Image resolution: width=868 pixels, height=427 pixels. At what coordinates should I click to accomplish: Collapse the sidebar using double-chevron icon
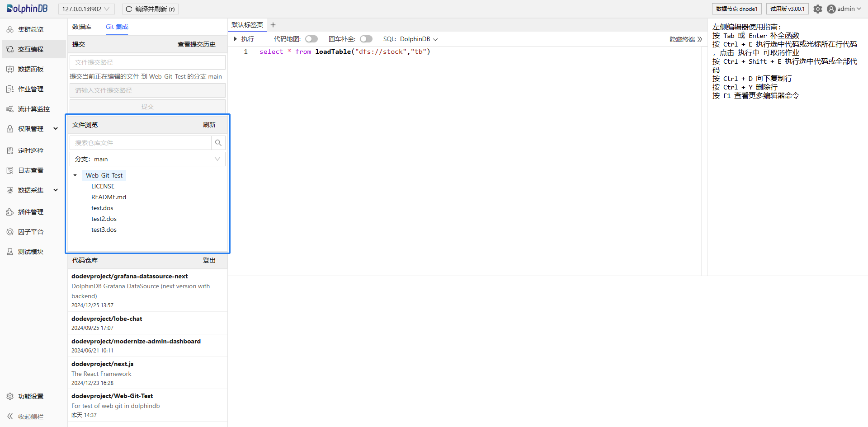(10, 416)
